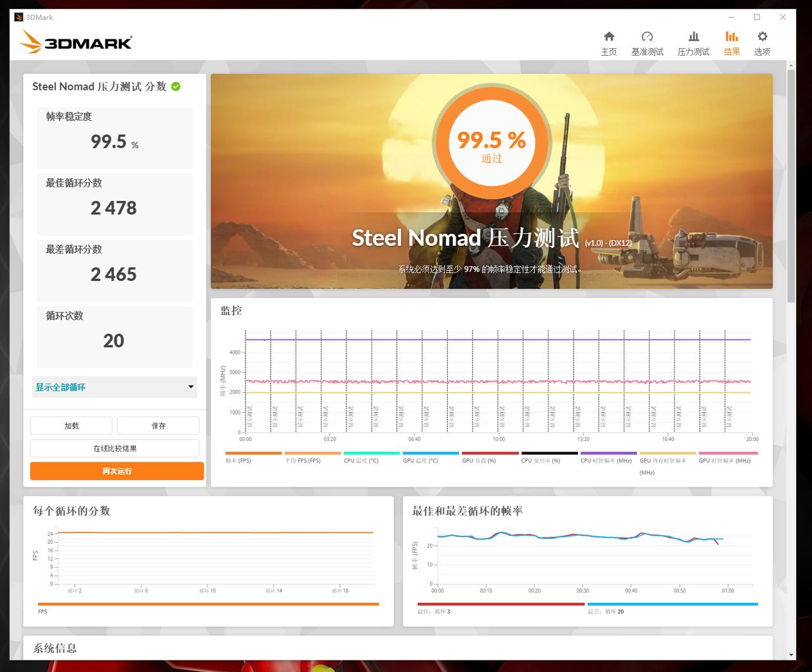The width and height of the screenshot is (812, 672).
Task: Minimize the 3DMark window
Action: click(x=730, y=17)
